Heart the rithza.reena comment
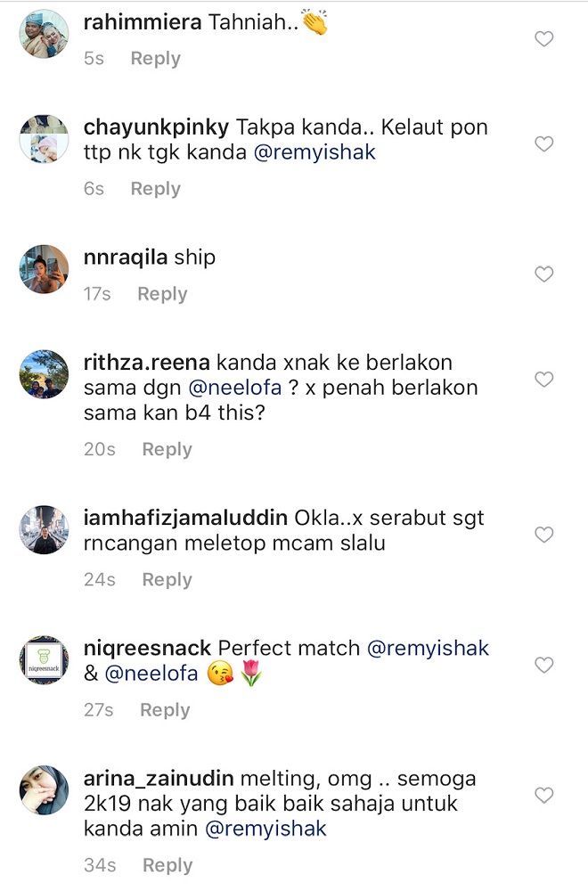The width and height of the screenshot is (588, 891). [x=543, y=380]
